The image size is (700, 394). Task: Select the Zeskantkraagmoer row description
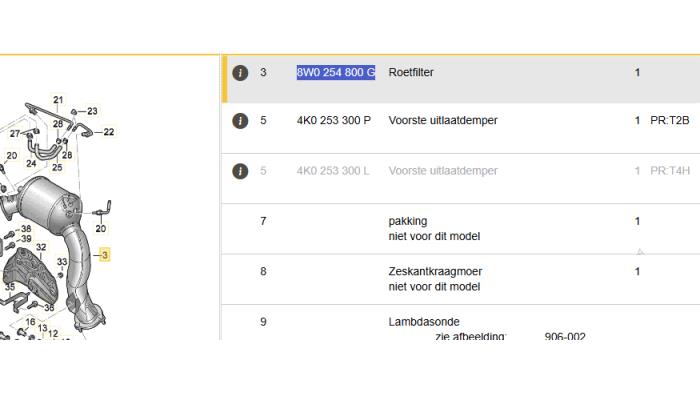[435, 279]
